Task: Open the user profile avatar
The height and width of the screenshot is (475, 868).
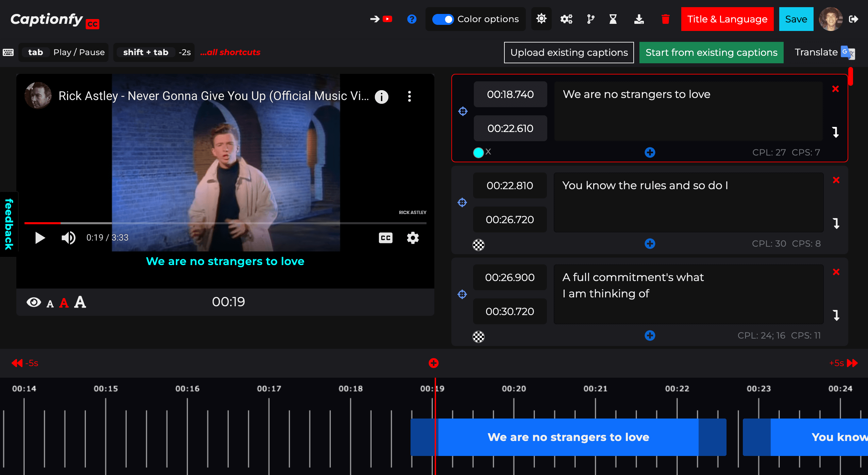Action: point(831,19)
